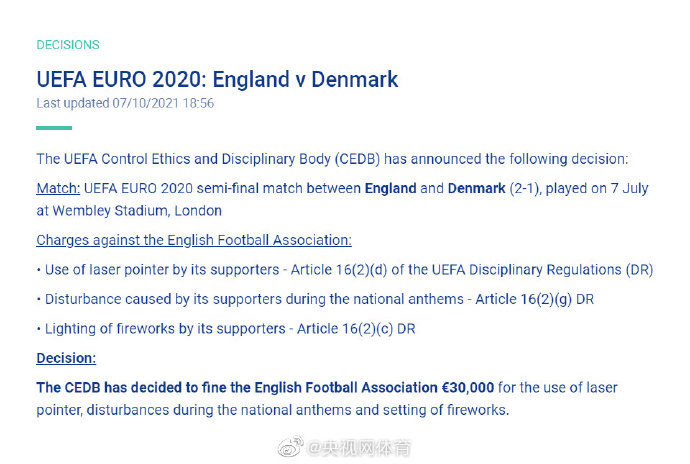The height and width of the screenshot is (464, 690).
Task: Click Article 16(2)(d) reference text
Action: click(x=339, y=270)
